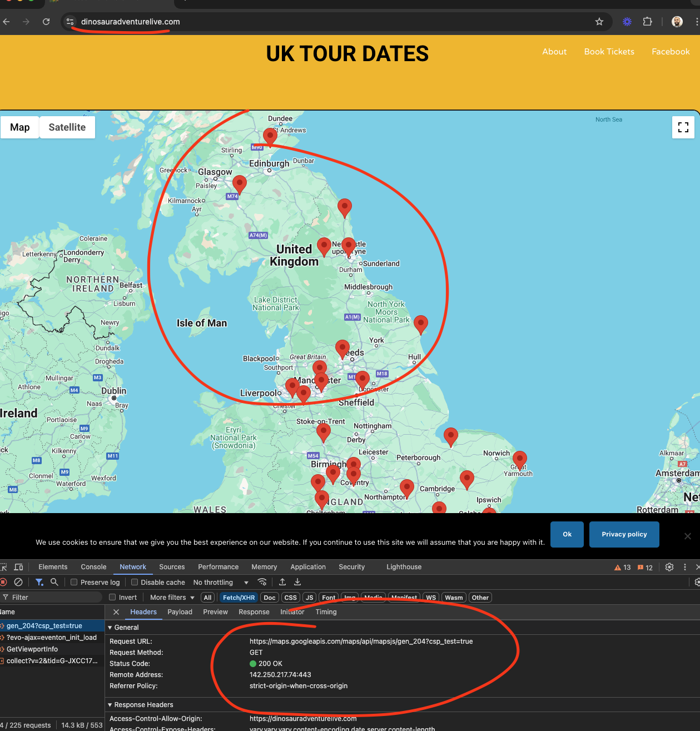Open the Payload tab of the request
Image resolution: width=700 pixels, height=731 pixels.
click(180, 612)
